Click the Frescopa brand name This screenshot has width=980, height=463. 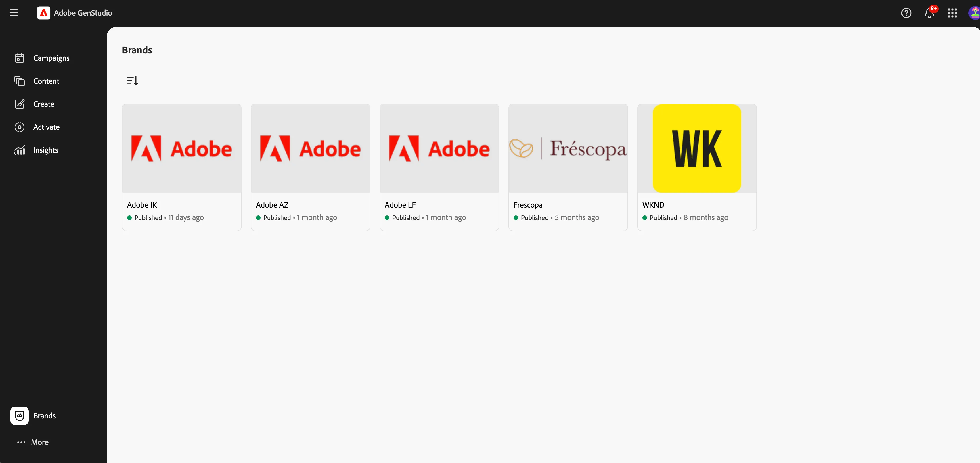click(x=528, y=205)
